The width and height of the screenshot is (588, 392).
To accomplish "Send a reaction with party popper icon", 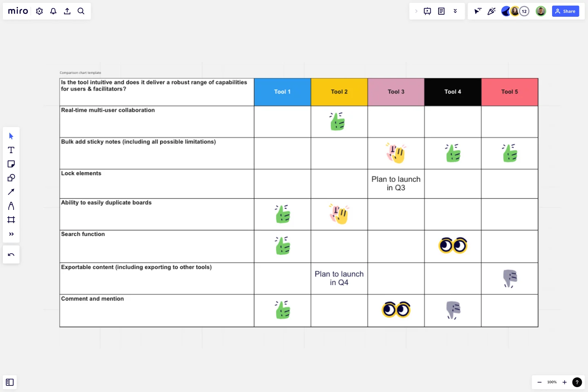I will [x=491, y=11].
